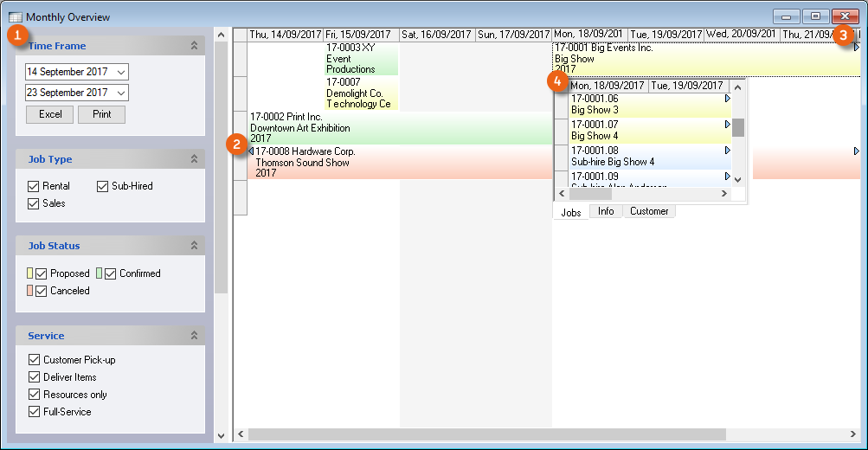This screenshot has width=868, height=450.
Task: Disable the Canceled job status checkbox
Action: (41, 291)
